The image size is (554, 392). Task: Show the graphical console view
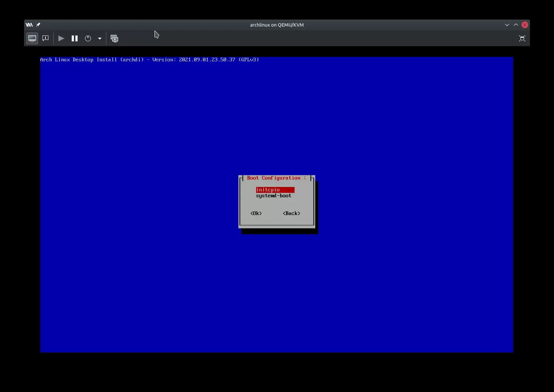click(32, 38)
